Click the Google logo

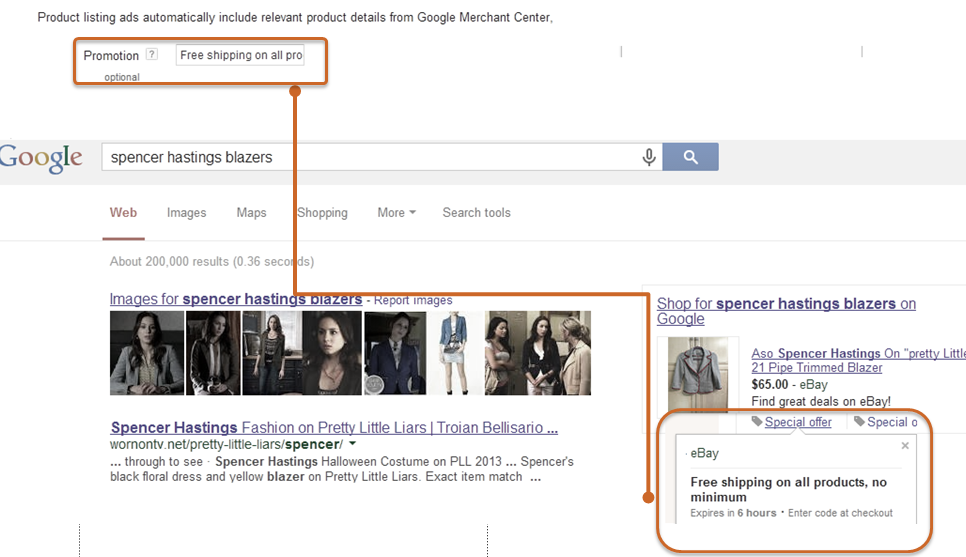point(41,158)
